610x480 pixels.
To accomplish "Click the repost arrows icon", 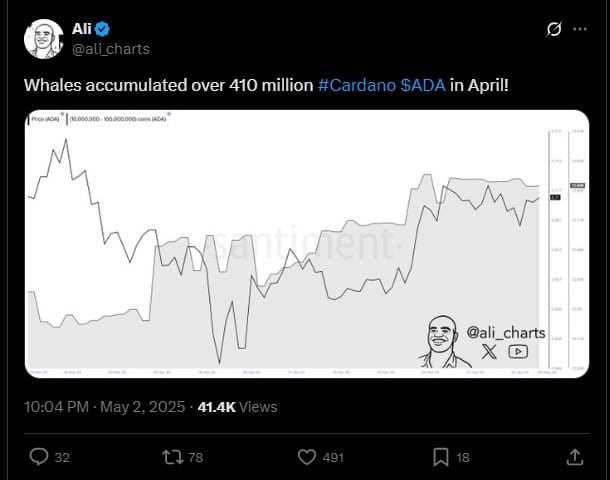I will [173, 456].
